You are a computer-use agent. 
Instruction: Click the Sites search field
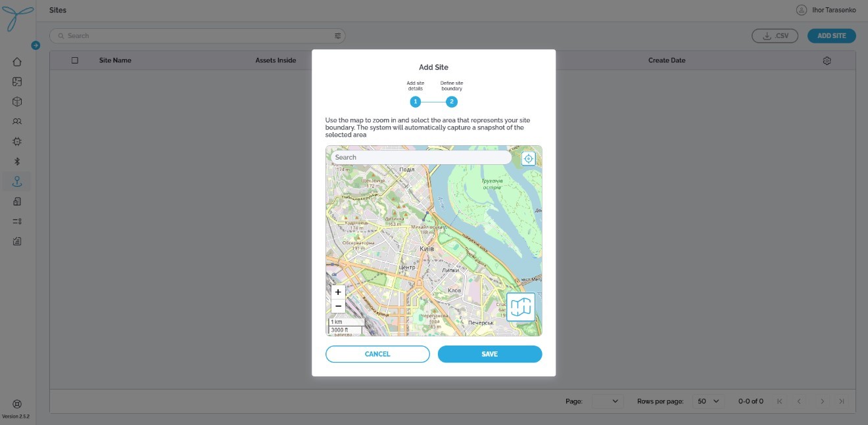(x=197, y=35)
